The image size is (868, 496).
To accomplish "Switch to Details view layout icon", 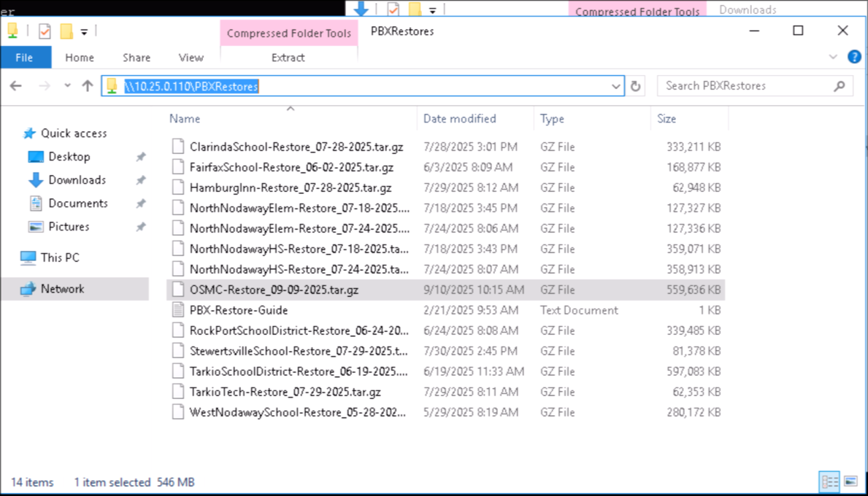I will [829, 481].
